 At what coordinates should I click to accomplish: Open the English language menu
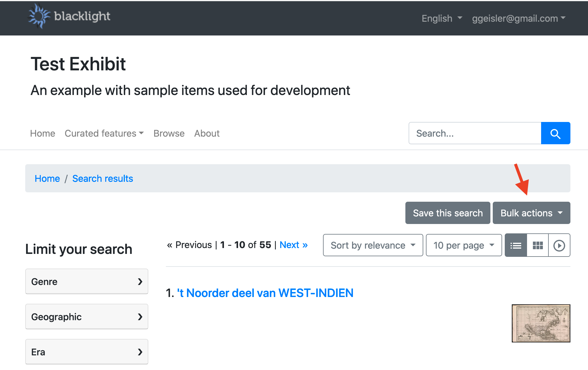tap(441, 18)
